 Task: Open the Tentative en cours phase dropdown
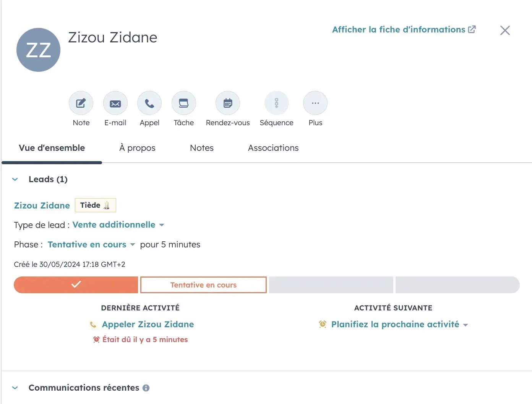click(x=91, y=244)
